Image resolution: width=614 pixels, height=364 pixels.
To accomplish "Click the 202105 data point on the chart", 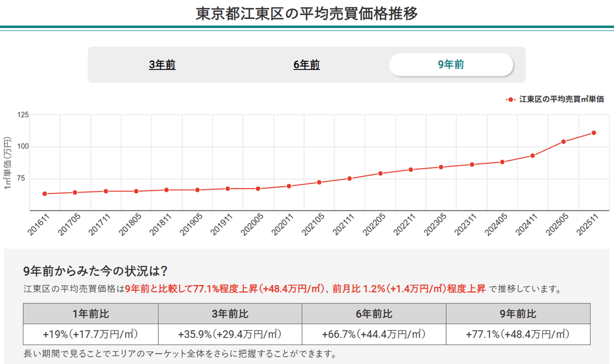I will [319, 182].
